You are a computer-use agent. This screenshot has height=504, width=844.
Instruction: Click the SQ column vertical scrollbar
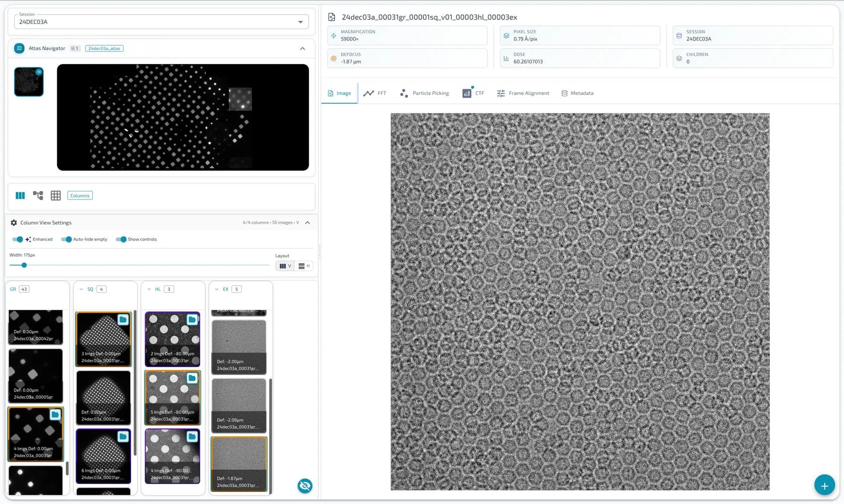pos(135,382)
